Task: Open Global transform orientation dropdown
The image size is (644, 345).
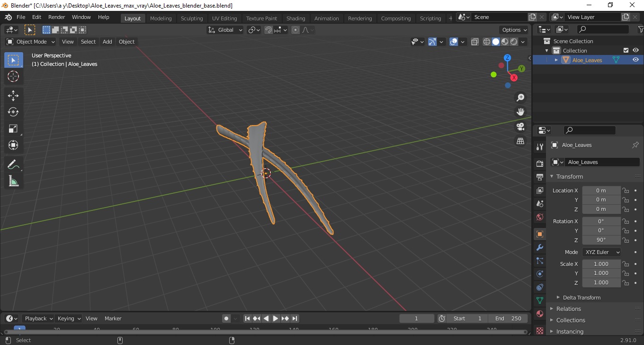Action: click(225, 30)
